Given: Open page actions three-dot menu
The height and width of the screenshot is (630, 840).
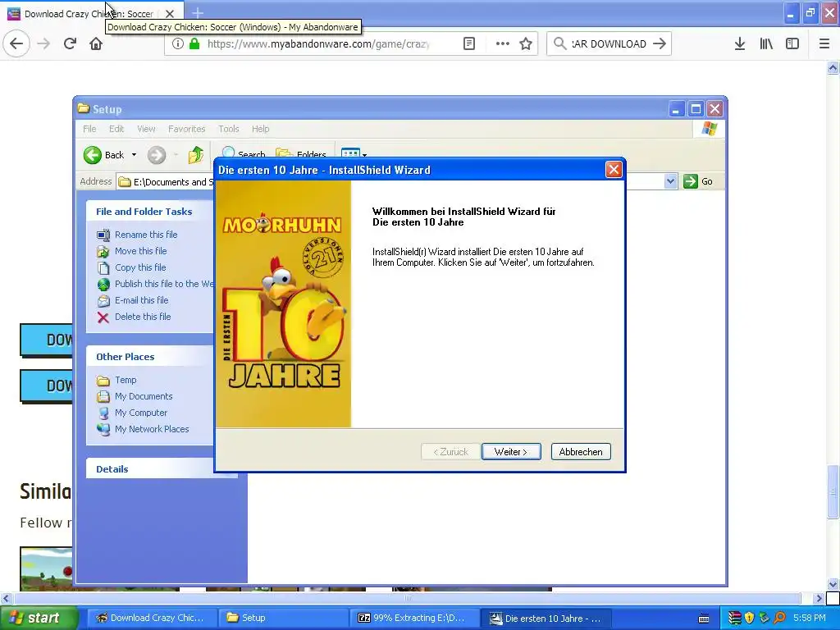Looking at the screenshot, I should (x=502, y=43).
